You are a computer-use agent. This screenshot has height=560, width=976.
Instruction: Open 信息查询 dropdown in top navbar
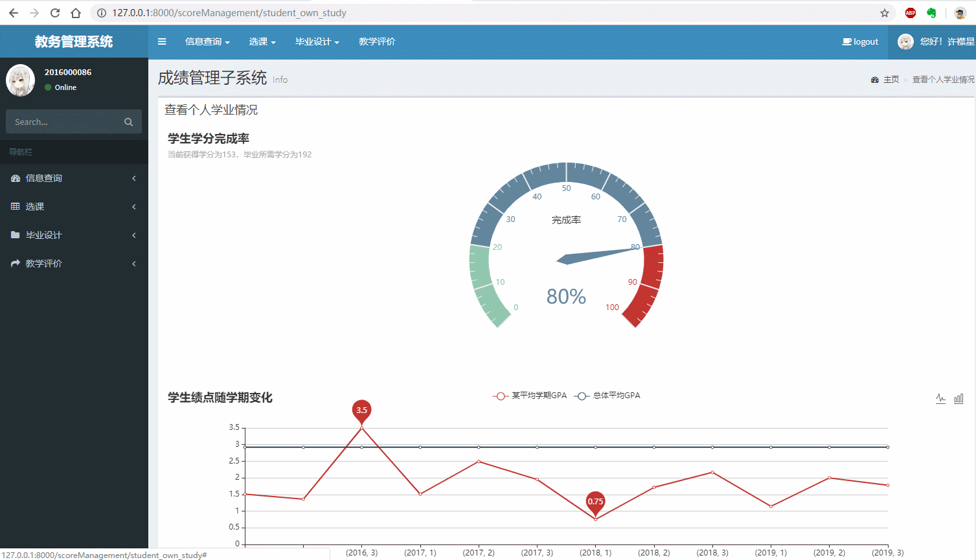pos(207,41)
